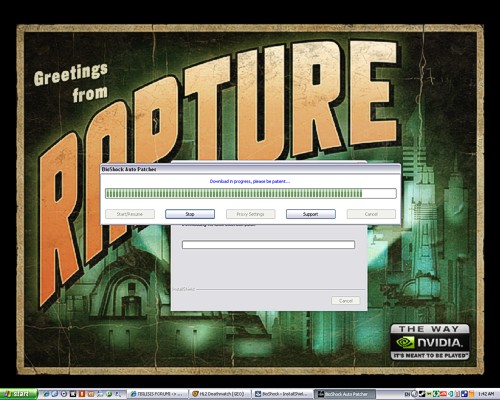
Task: Click the EN language indicator in tray
Action: 407,394
